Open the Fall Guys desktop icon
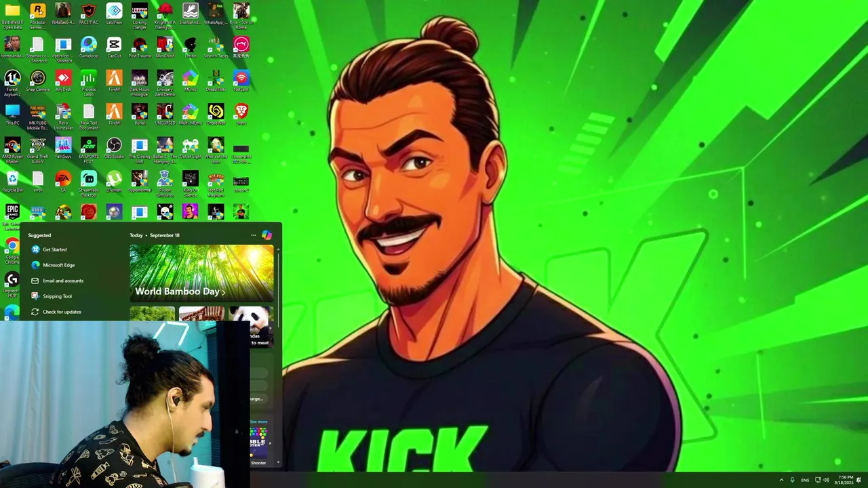The height and width of the screenshot is (488, 868). (x=63, y=148)
